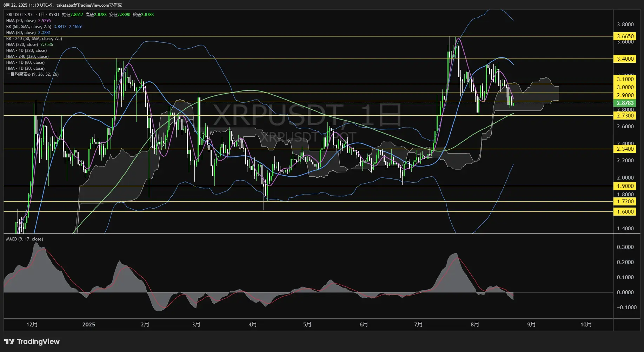This screenshot has width=644, height=352.
Task: Click the 2025 time axis label
Action: tap(88, 324)
